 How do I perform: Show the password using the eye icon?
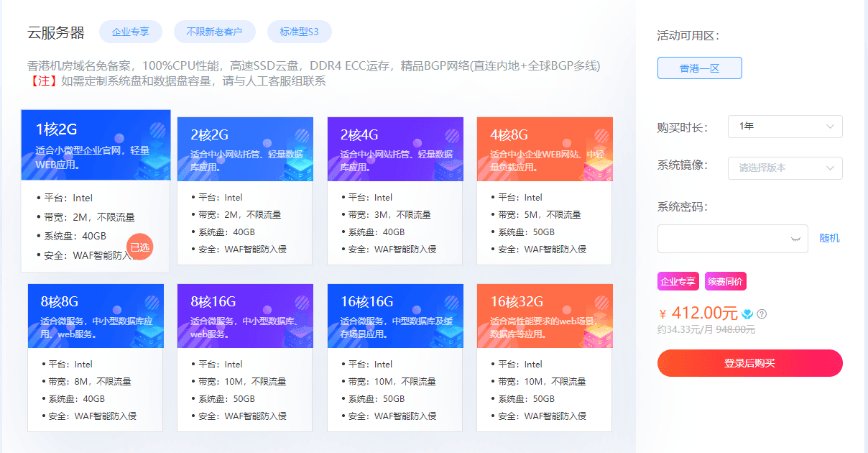pos(795,239)
